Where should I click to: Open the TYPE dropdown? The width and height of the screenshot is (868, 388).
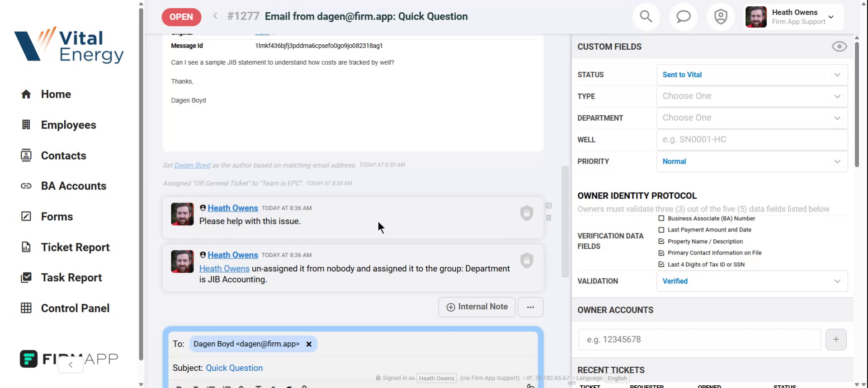(752, 96)
